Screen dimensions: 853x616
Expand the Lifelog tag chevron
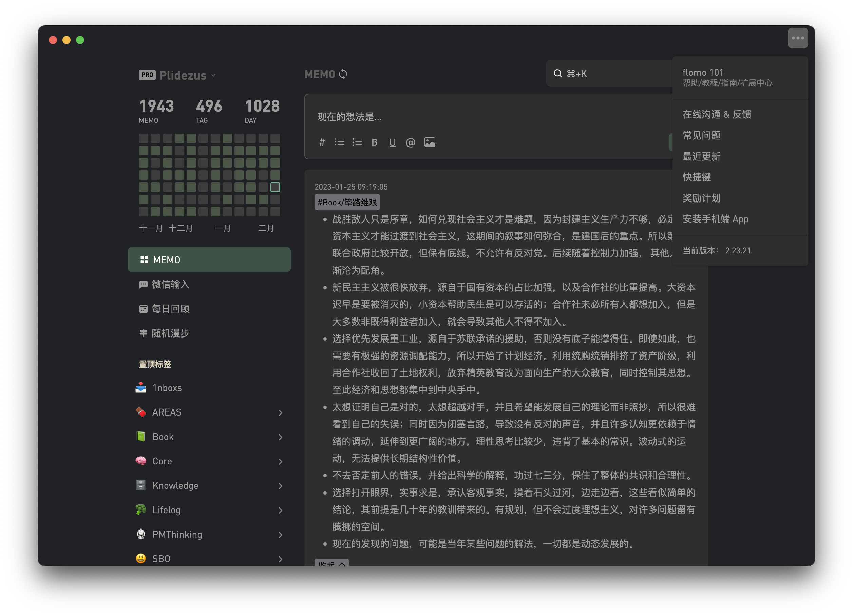point(280,510)
